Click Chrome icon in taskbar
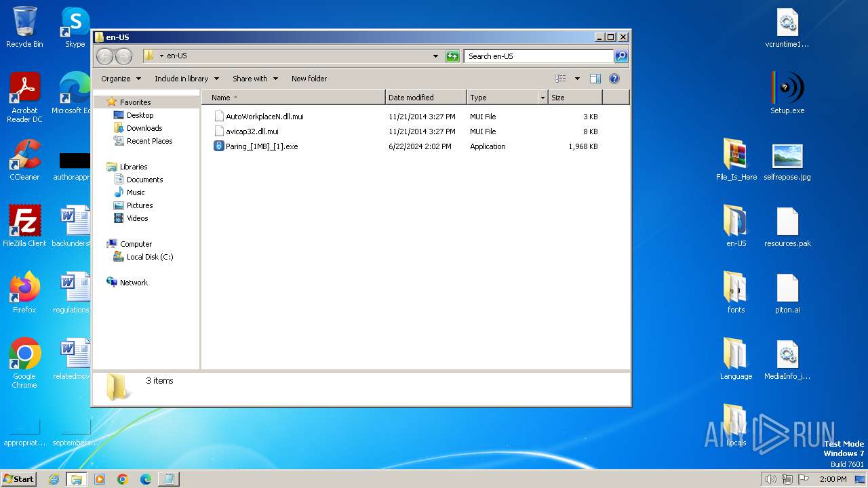868x488 pixels. [x=123, y=479]
